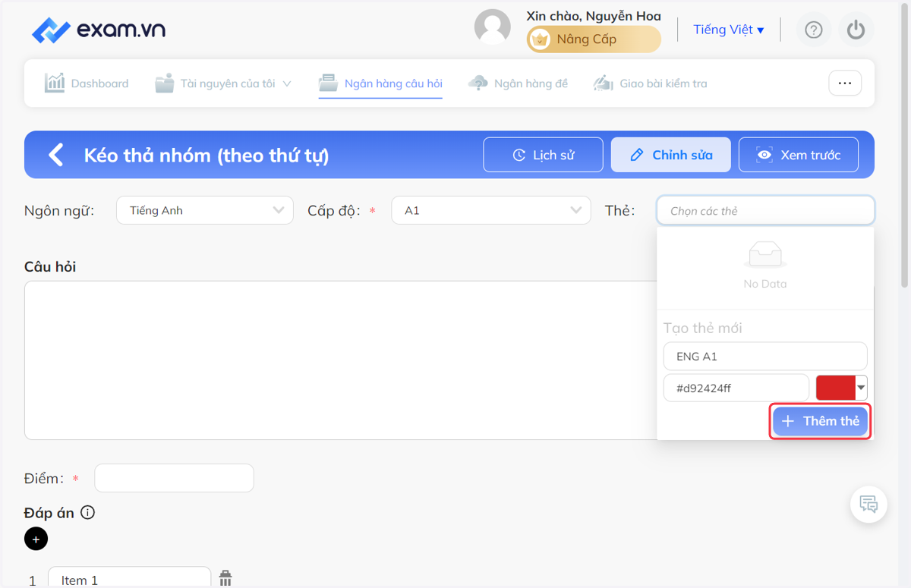Viewport: 911px width, 588px height.
Task: Expand the Ngôn ngữ Tiếng Anh dropdown
Action: click(x=205, y=210)
